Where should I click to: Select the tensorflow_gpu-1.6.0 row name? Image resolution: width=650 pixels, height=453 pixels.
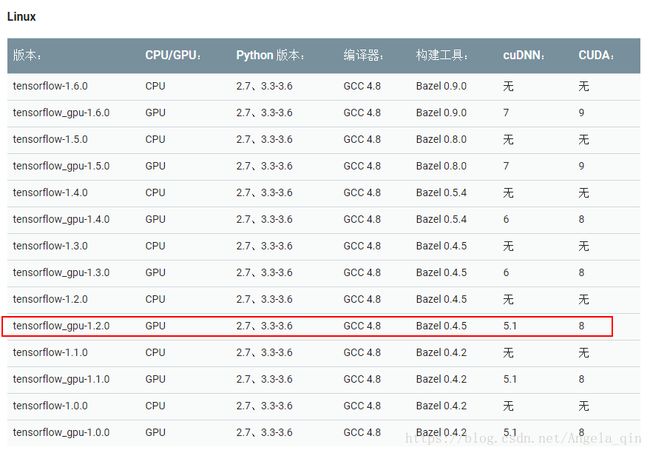click(61, 113)
